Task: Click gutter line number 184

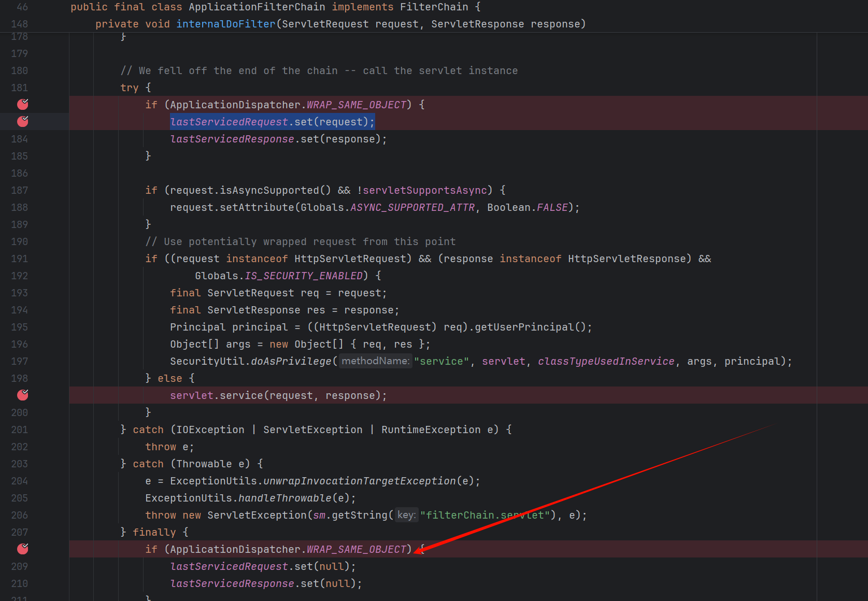Action: pos(20,139)
